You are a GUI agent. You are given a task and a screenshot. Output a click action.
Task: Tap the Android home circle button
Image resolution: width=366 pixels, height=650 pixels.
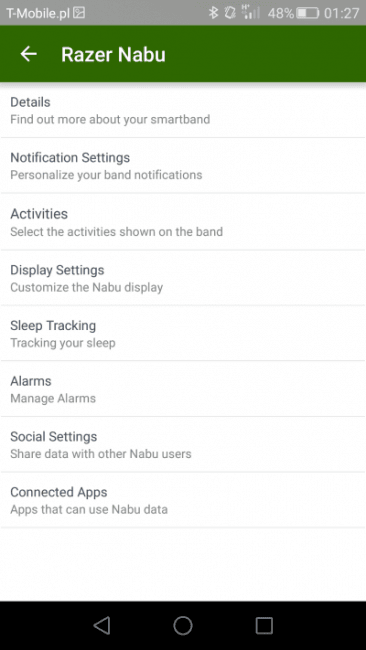183,625
